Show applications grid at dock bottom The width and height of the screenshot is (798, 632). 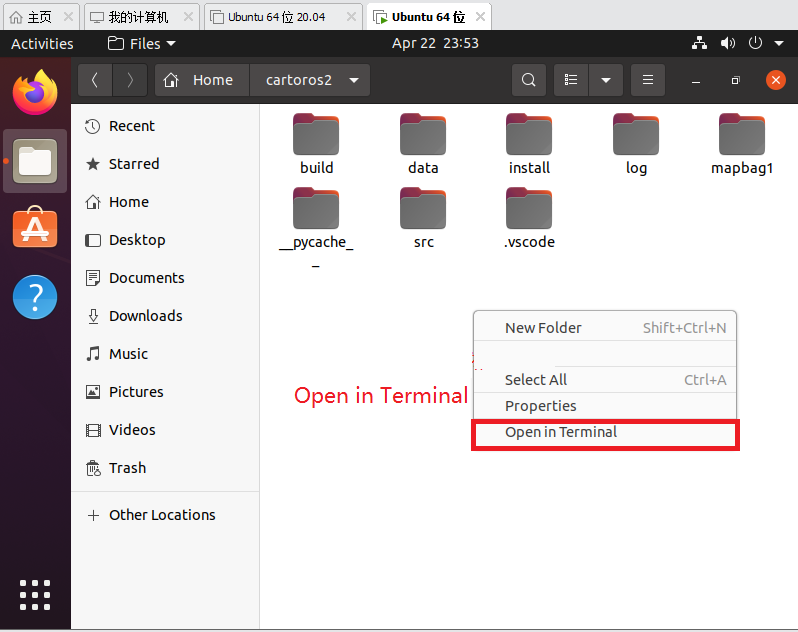point(35,594)
